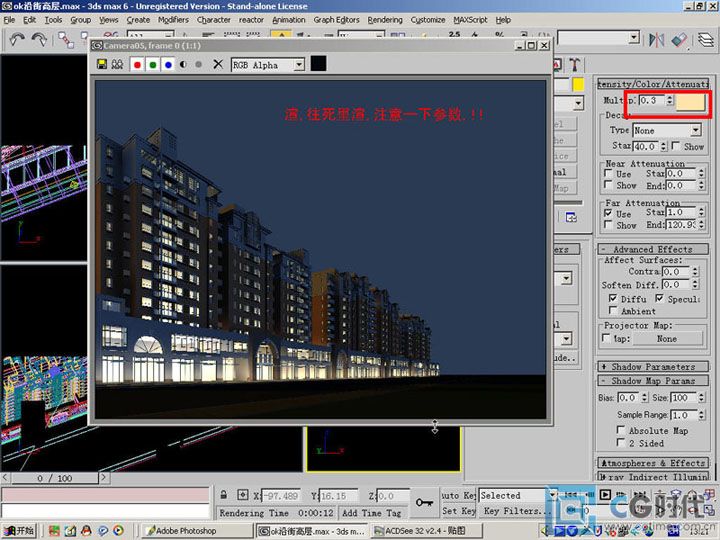Click the yellow object color swatch
The width and height of the screenshot is (720, 540).
(x=578, y=84)
